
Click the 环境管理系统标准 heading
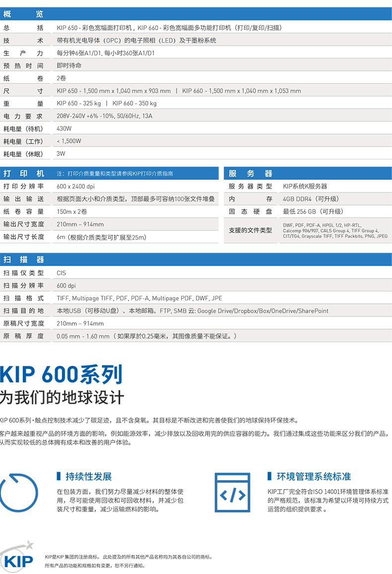314,476
